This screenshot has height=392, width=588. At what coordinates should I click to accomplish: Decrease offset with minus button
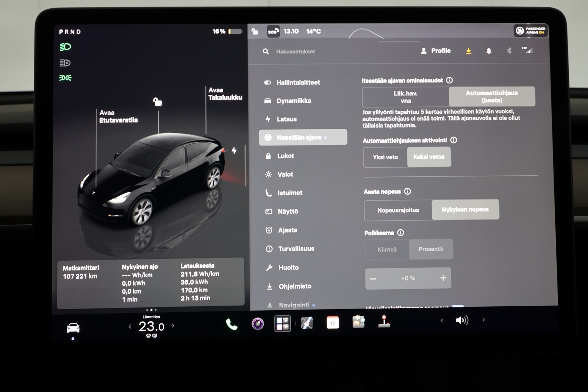(x=373, y=279)
